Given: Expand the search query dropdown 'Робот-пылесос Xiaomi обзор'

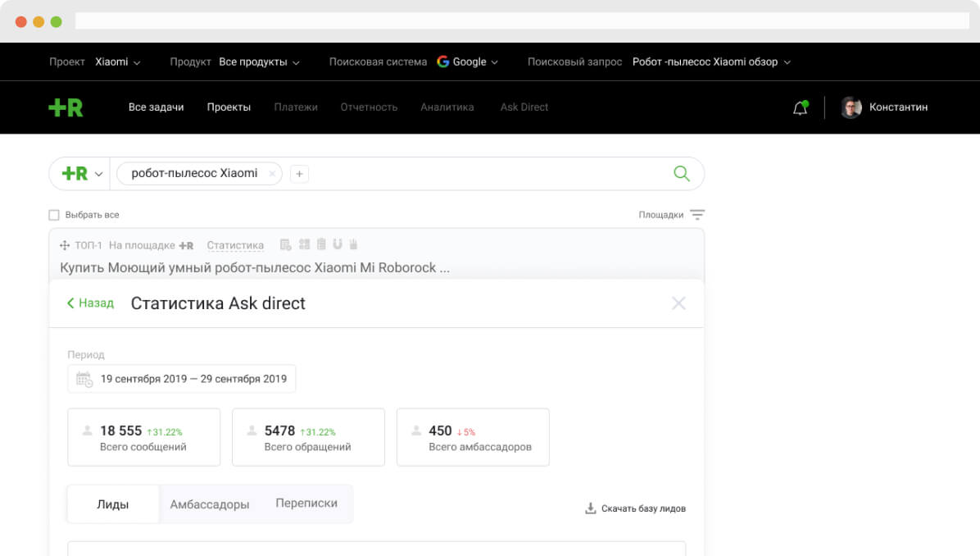Looking at the screenshot, I should tap(712, 62).
